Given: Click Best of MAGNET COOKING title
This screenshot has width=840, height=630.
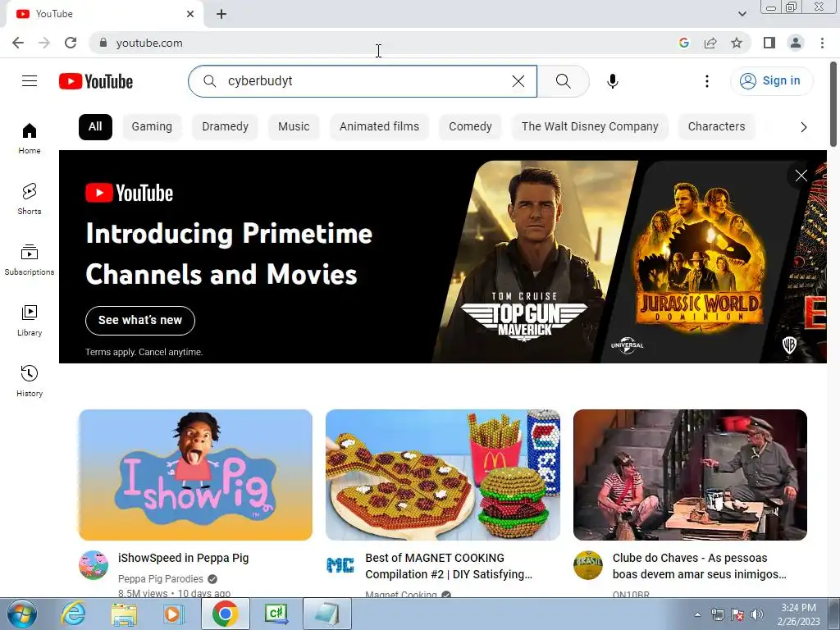Looking at the screenshot, I should tap(449, 566).
